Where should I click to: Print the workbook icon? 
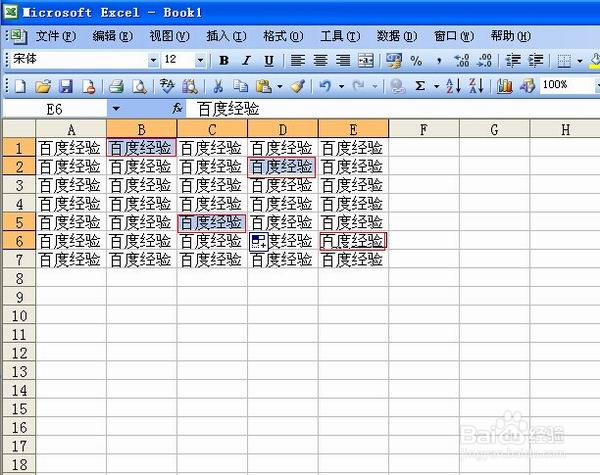[116, 86]
